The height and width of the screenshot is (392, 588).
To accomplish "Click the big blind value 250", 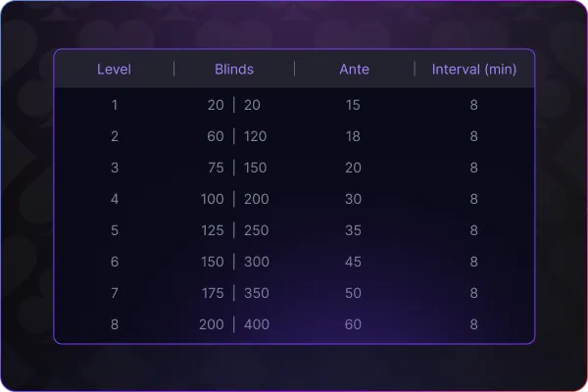I will click(257, 230).
